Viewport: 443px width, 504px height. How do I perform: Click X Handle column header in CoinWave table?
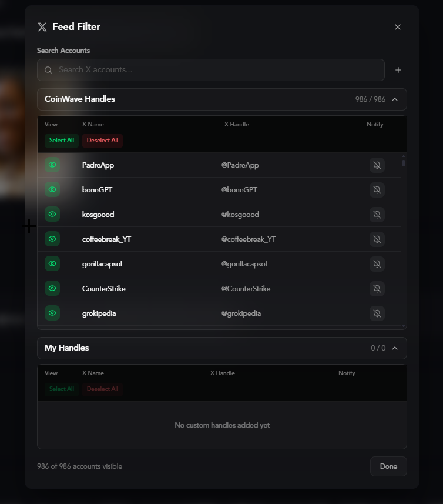pyautogui.click(x=237, y=125)
